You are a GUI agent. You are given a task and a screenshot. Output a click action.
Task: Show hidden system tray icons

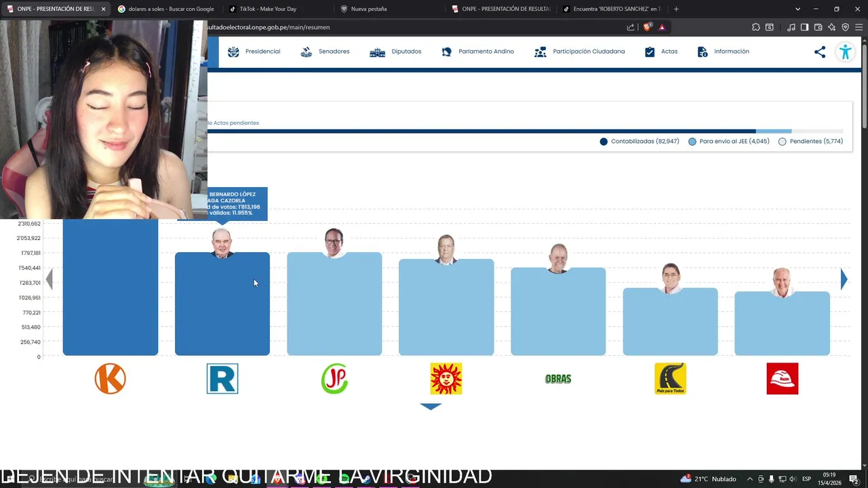coord(749,479)
